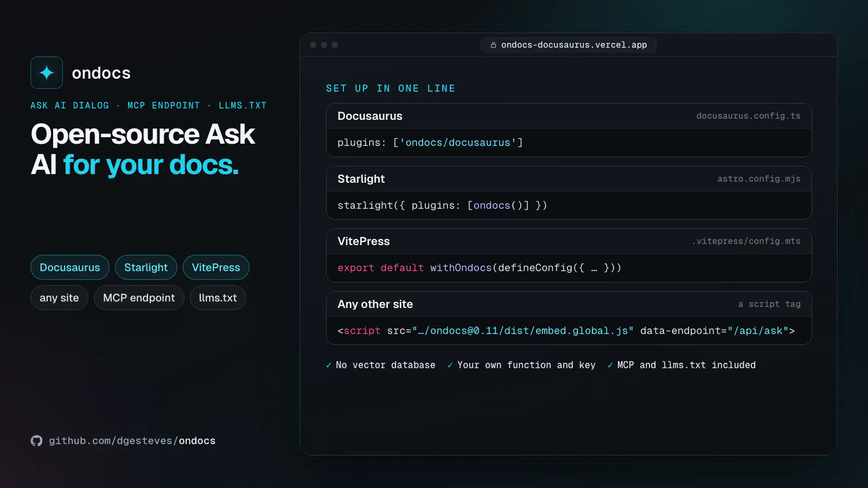Click the starlight({ plugins: [ondocs()] }) code
This screenshot has height=488, width=868.
point(442,206)
